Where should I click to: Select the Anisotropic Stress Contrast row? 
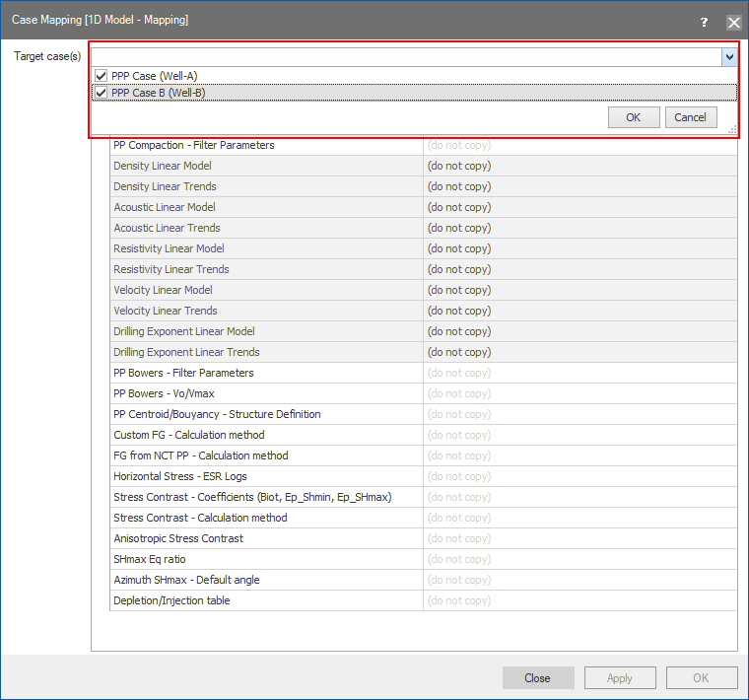178,538
